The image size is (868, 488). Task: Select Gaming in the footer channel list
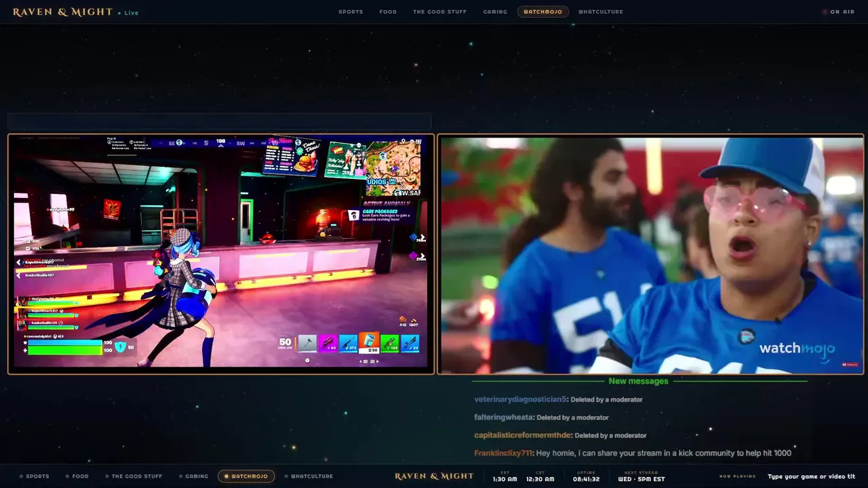click(x=194, y=476)
